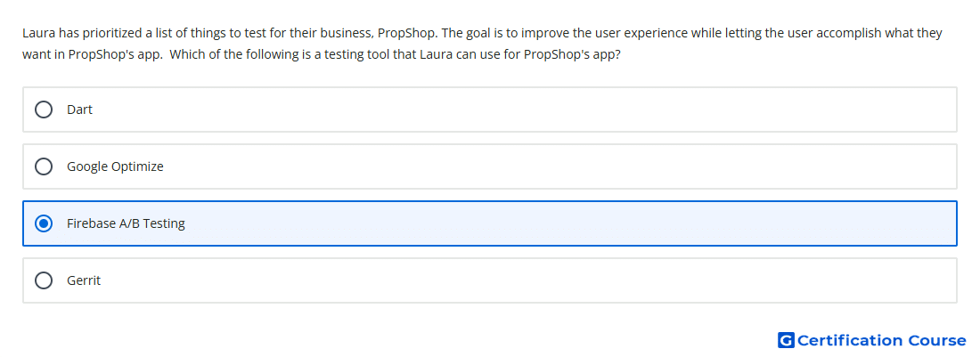Click the question text about Laura's testing
Viewport: 980px width, 357px height.
pyautogui.click(x=482, y=43)
